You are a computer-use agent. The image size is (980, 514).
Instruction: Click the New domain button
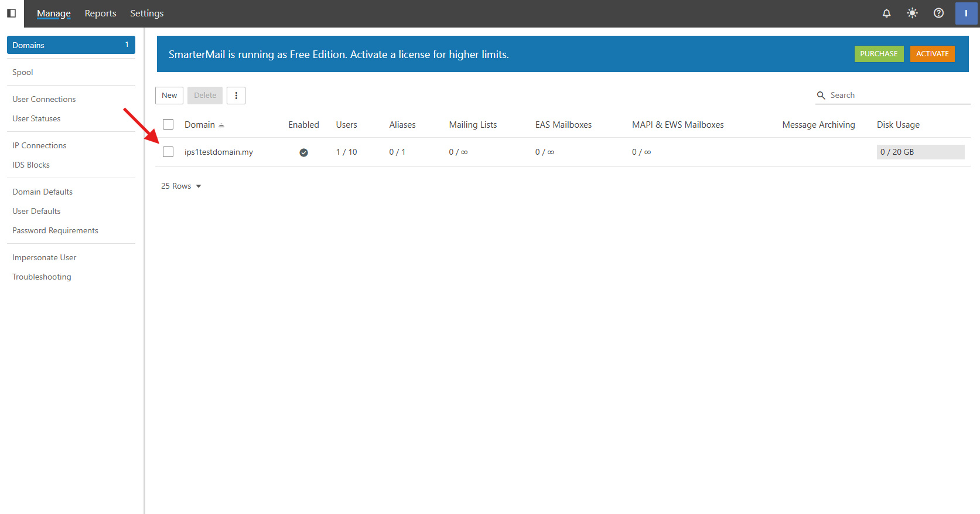point(169,96)
